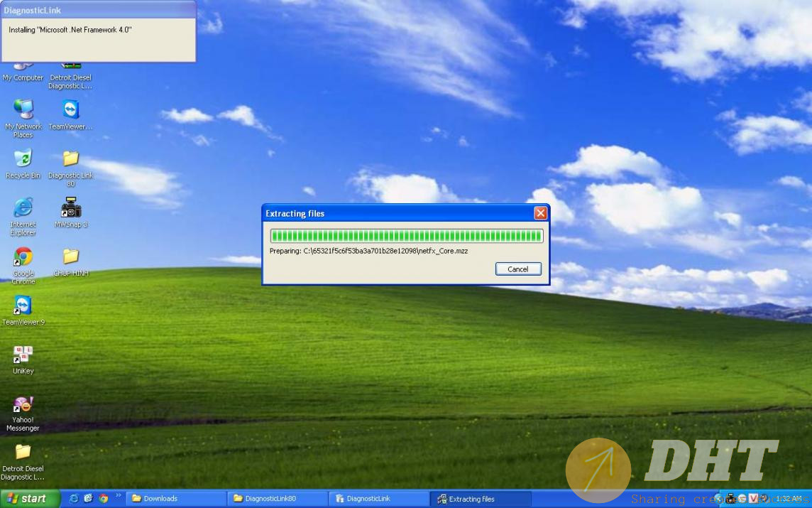The width and height of the screenshot is (812, 508).
Task: Select the Yahoo! Messenger desktop icon
Action: point(23,405)
